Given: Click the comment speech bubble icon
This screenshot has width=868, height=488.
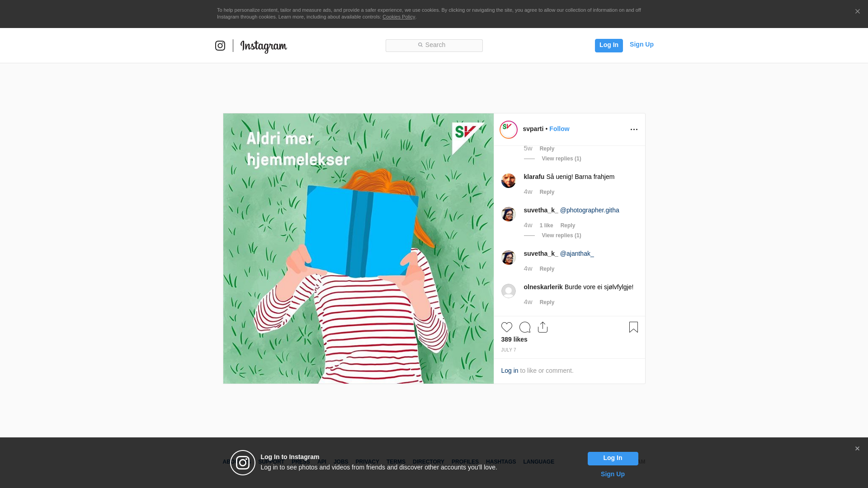Looking at the screenshot, I should click(x=525, y=327).
